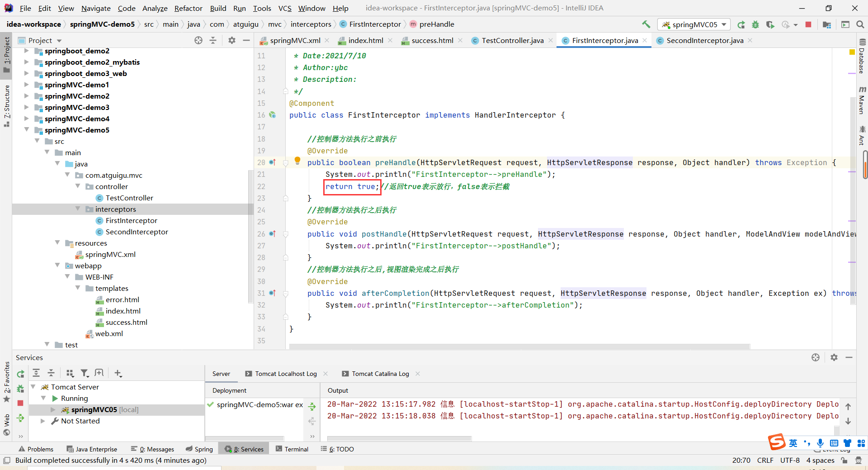Click Spring bean gutter icon on line 16
The image size is (868, 470).
273,115
